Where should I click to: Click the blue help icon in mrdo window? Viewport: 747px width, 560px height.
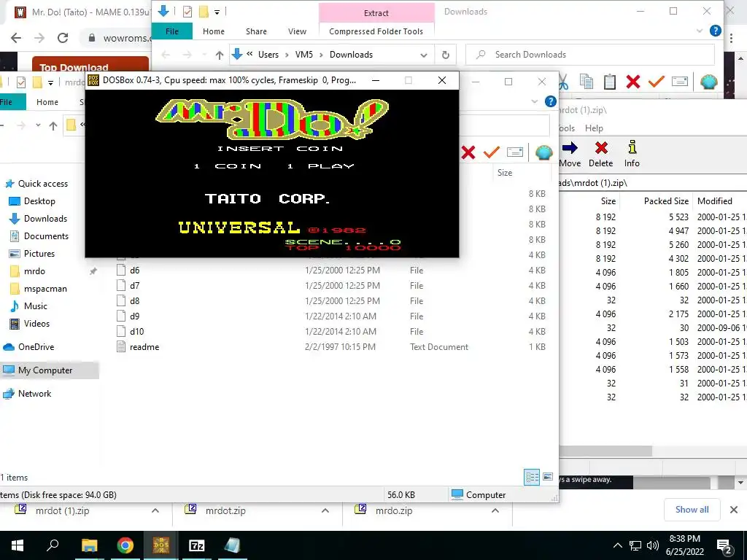550,101
